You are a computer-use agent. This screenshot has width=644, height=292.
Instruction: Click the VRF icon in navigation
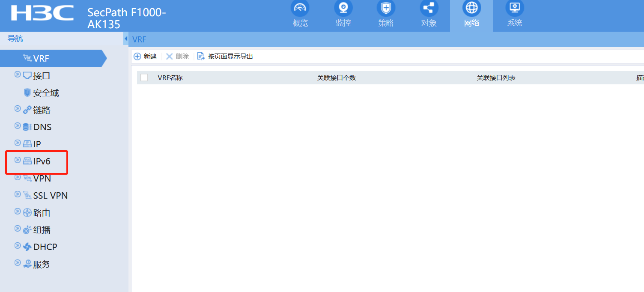tap(27, 58)
